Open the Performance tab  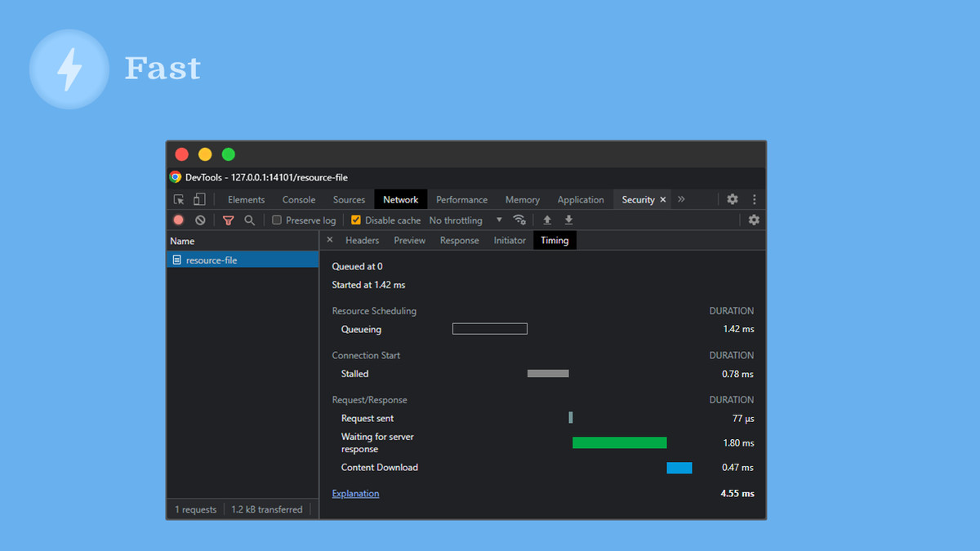(x=461, y=199)
